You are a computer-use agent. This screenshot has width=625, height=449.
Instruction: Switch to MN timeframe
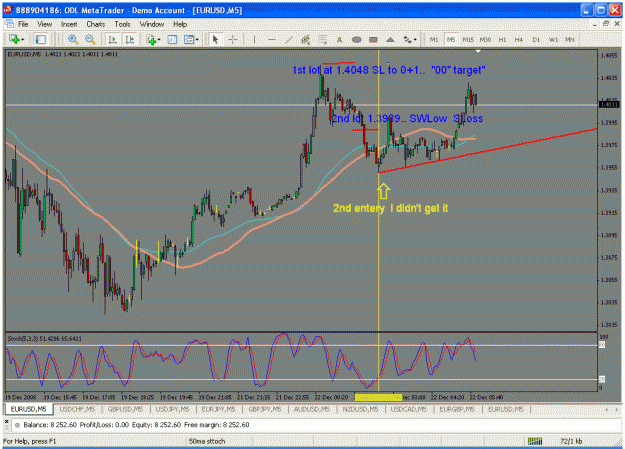tap(570, 39)
